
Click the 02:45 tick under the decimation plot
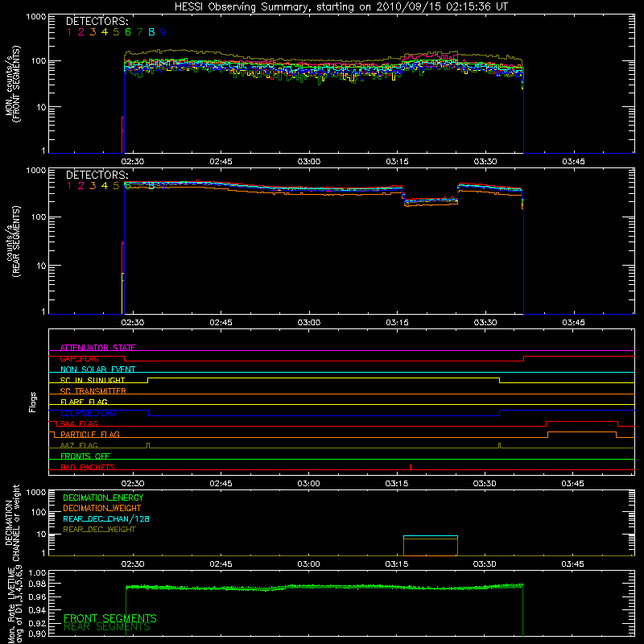(221, 564)
